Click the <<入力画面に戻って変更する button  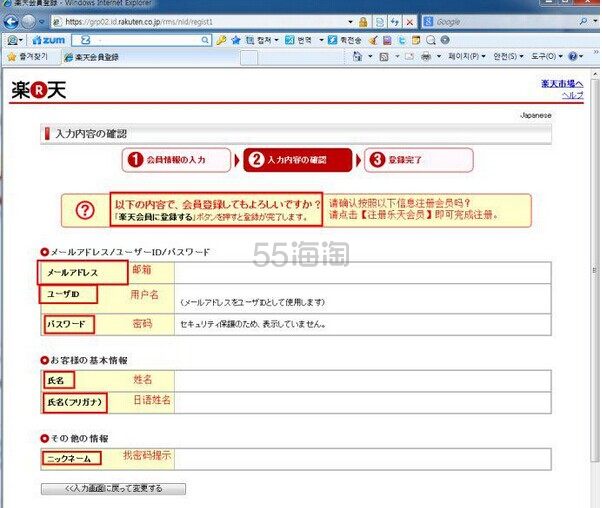point(113,488)
